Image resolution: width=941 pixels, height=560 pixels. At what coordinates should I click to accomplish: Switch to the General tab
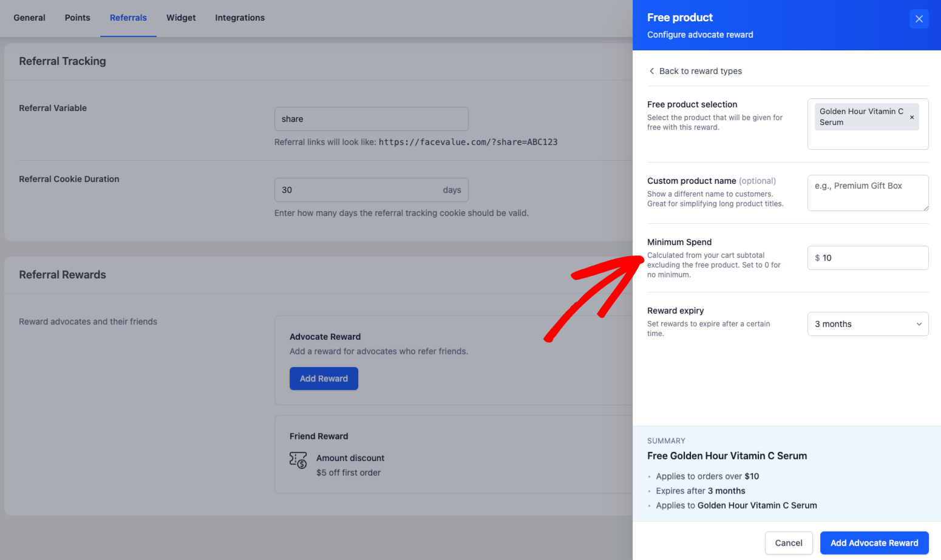tap(29, 18)
